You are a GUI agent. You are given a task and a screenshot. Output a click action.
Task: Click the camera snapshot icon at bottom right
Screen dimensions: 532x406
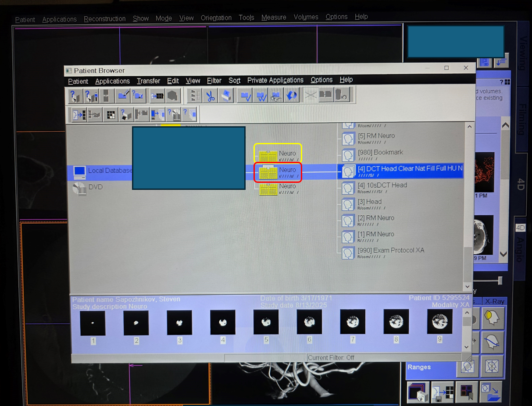pyautogui.click(x=417, y=392)
